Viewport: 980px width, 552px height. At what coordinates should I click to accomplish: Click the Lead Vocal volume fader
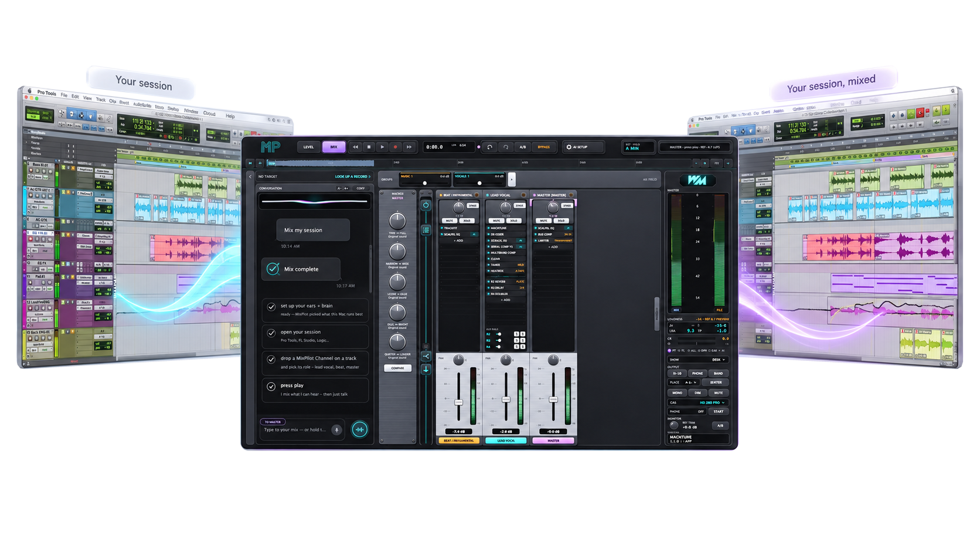click(x=506, y=399)
